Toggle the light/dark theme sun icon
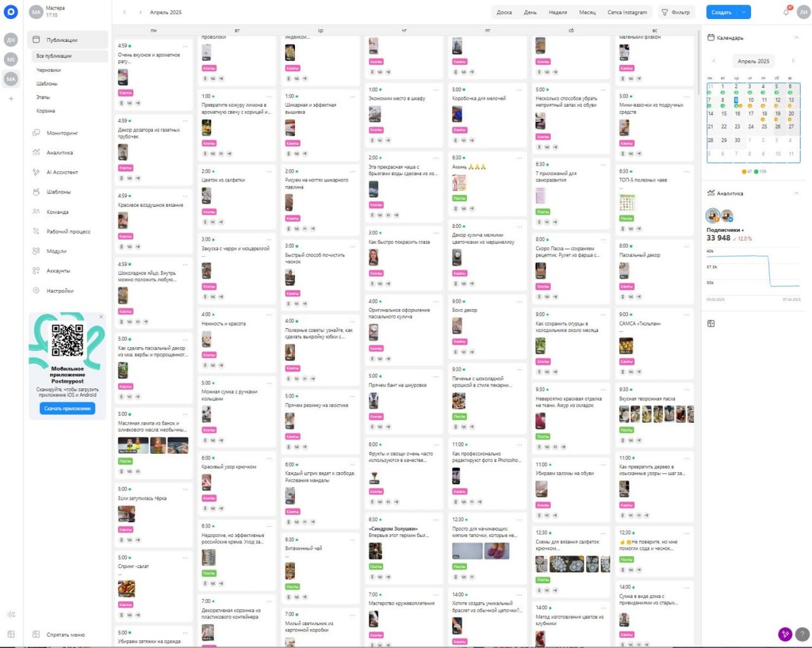Viewport: 812px width, 648px height. [11, 614]
